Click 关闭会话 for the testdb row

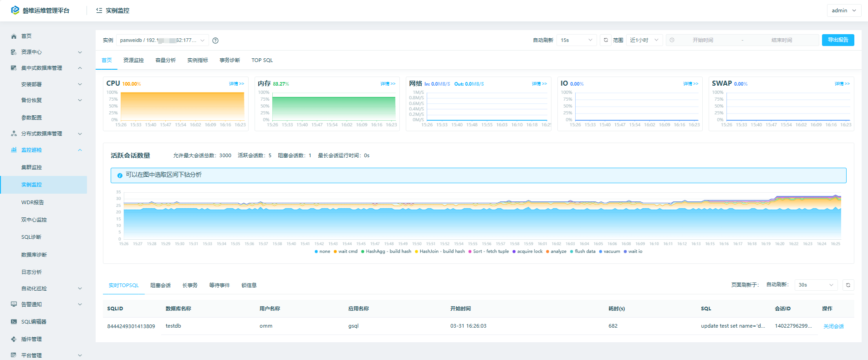click(833, 326)
